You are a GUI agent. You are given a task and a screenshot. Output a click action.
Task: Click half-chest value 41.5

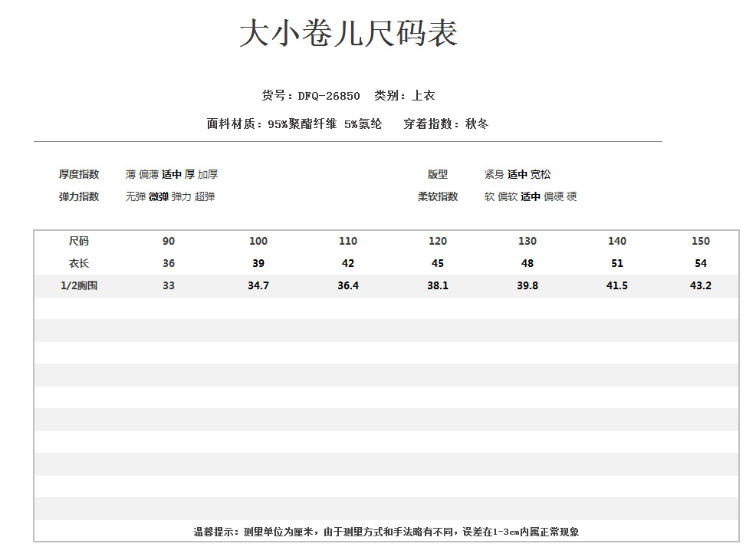pos(617,285)
